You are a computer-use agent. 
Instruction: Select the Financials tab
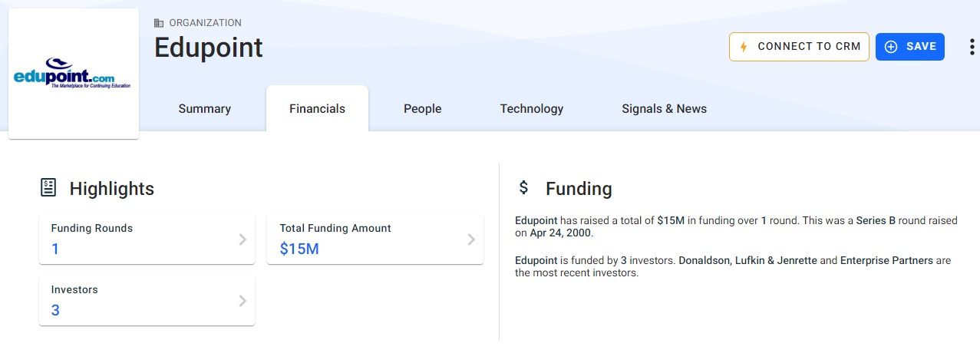pyautogui.click(x=317, y=109)
